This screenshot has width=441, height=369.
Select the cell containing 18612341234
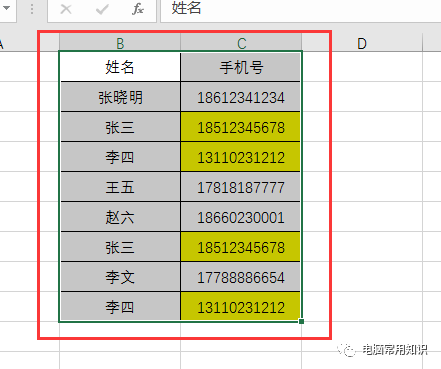pos(241,97)
